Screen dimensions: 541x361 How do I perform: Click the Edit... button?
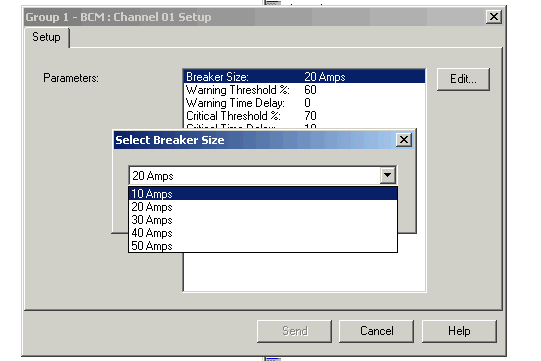point(463,79)
